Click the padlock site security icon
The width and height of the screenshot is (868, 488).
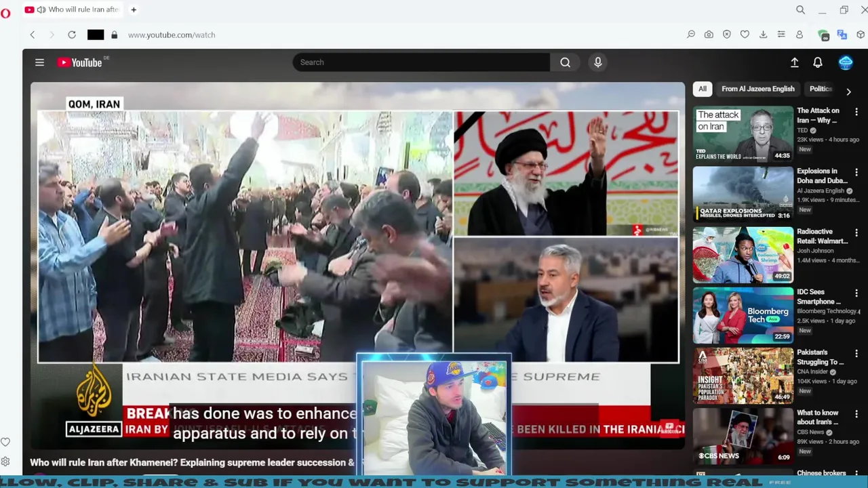pos(114,35)
